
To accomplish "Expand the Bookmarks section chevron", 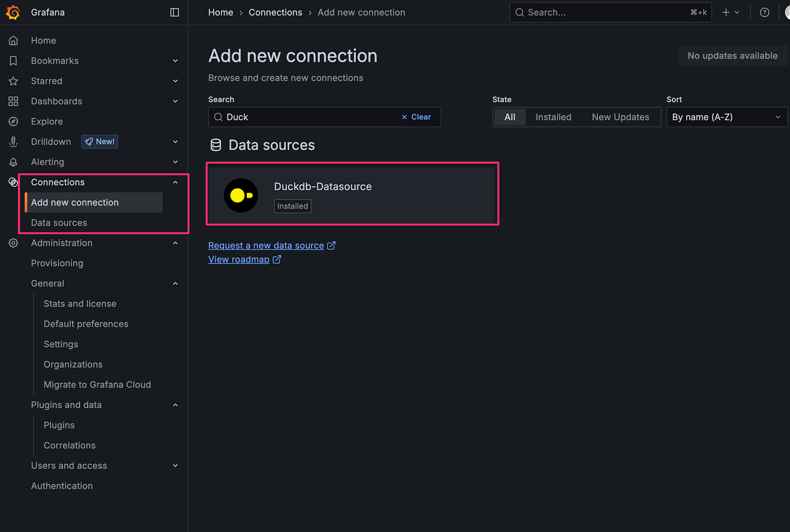I will (x=175, y=61).
